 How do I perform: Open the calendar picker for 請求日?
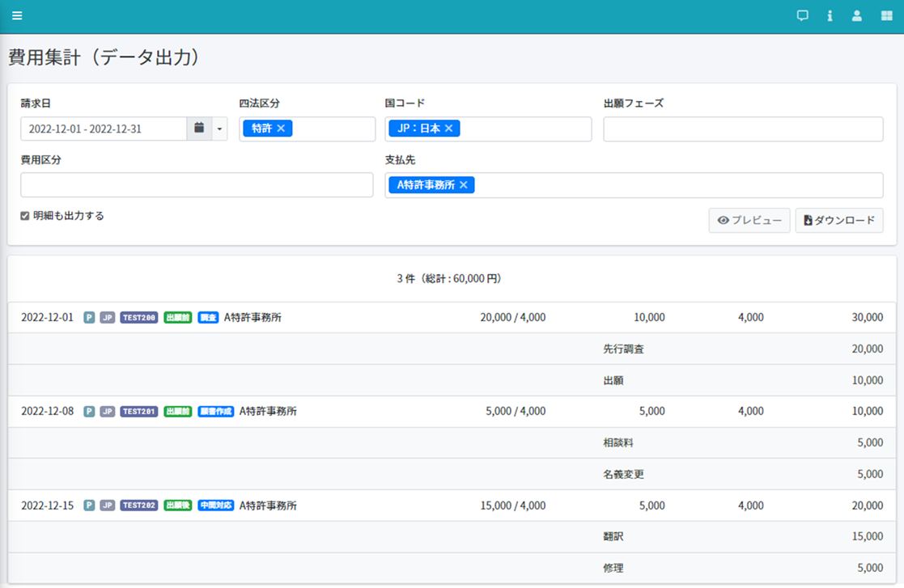[199, 129]
